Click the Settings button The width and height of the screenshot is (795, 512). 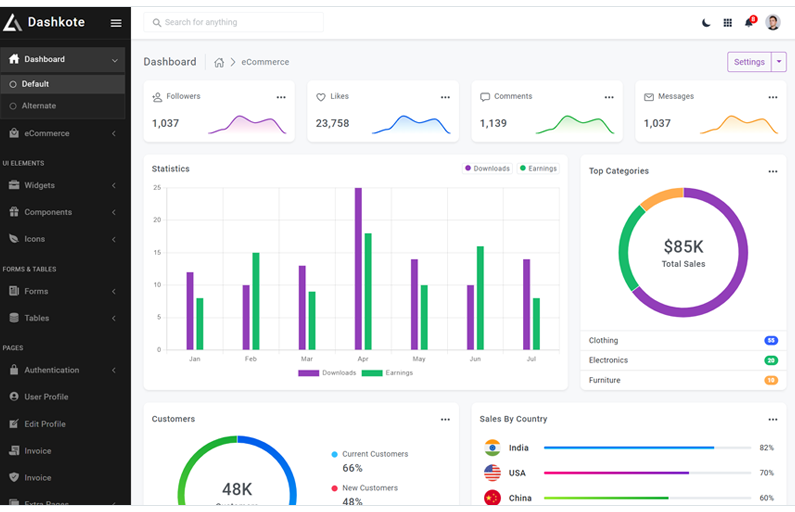(x=749, y=62)
